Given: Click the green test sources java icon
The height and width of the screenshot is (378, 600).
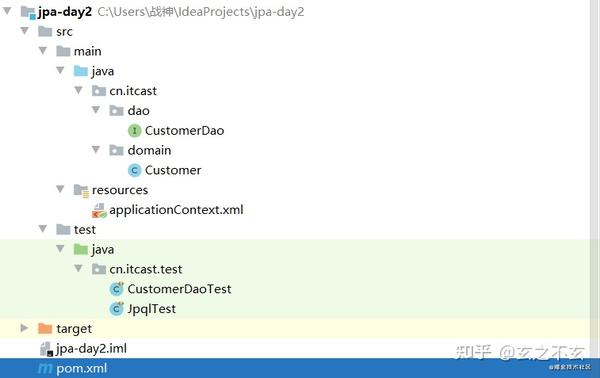Looking at the screenshot, I should tap(81, 249).
